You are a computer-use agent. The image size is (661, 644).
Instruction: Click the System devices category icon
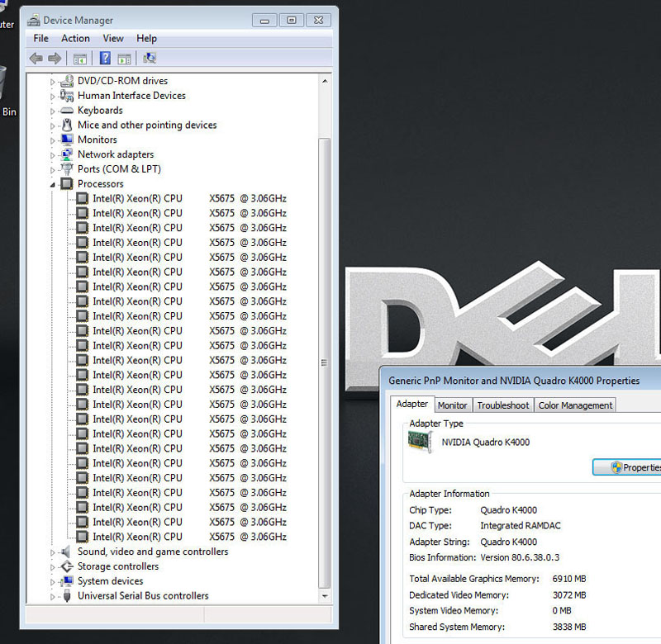67,580
